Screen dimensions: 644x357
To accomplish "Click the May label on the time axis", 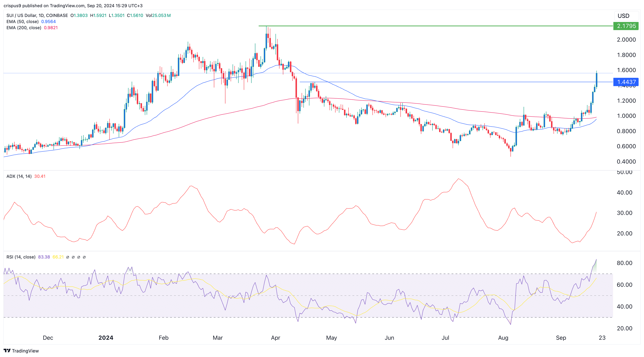I will point(332,338).
